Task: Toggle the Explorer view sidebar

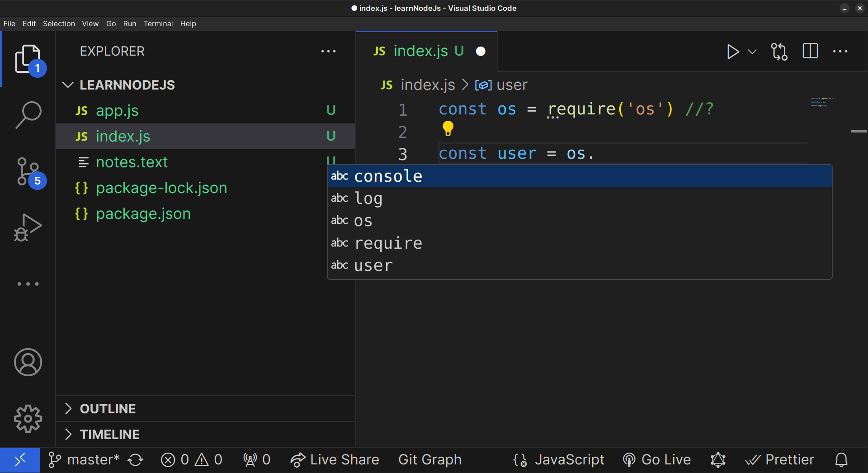Action: tap(28, 59)
